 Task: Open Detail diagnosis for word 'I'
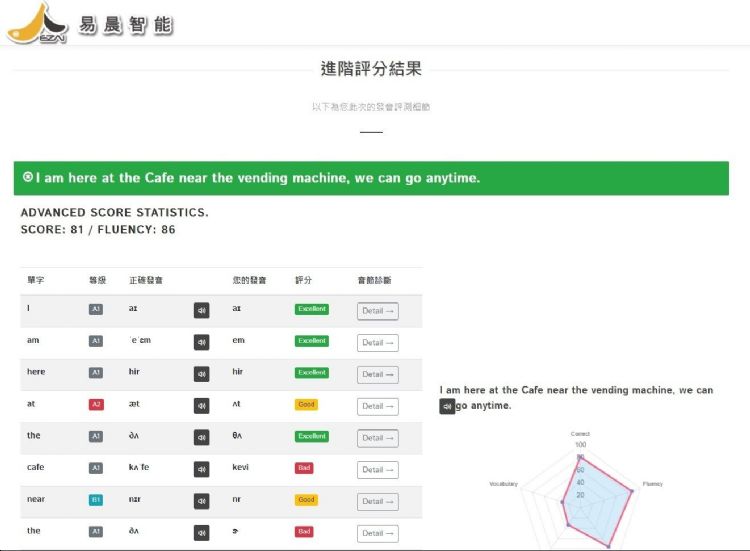pos(377,311)
